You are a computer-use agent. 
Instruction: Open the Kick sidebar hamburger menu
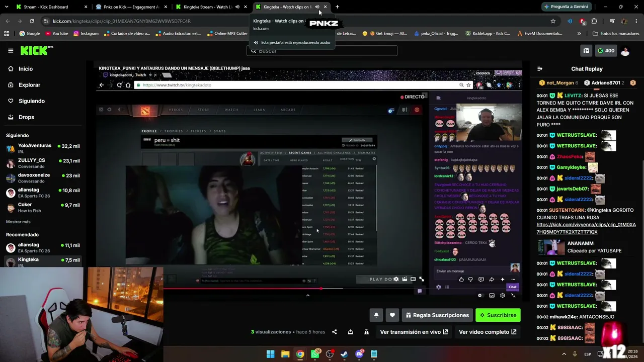click(x=11, y=50)
